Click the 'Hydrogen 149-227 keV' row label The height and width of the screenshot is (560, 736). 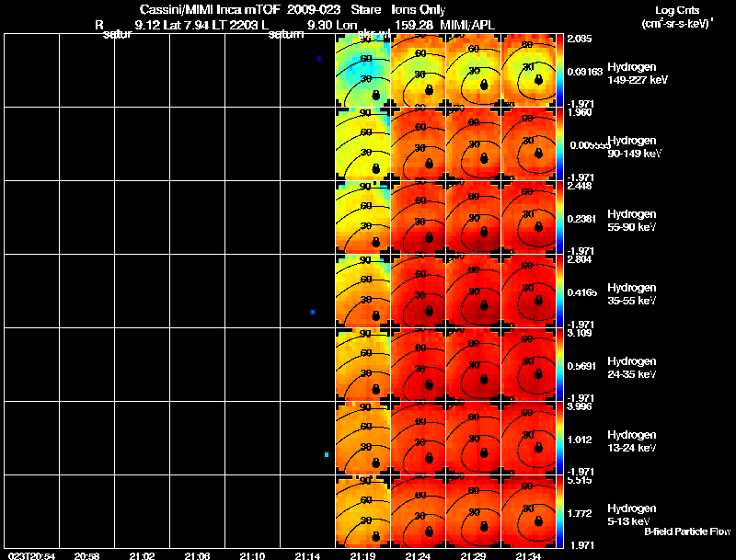pos(637,74)
